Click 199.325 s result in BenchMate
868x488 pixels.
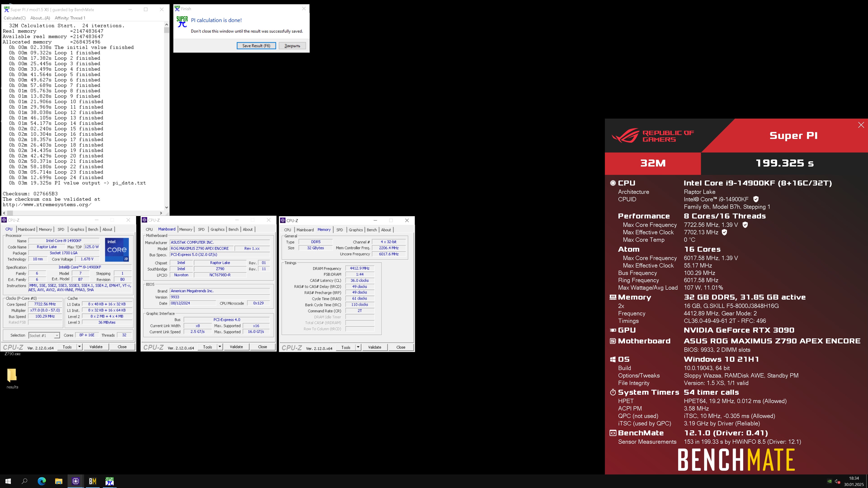784,163
